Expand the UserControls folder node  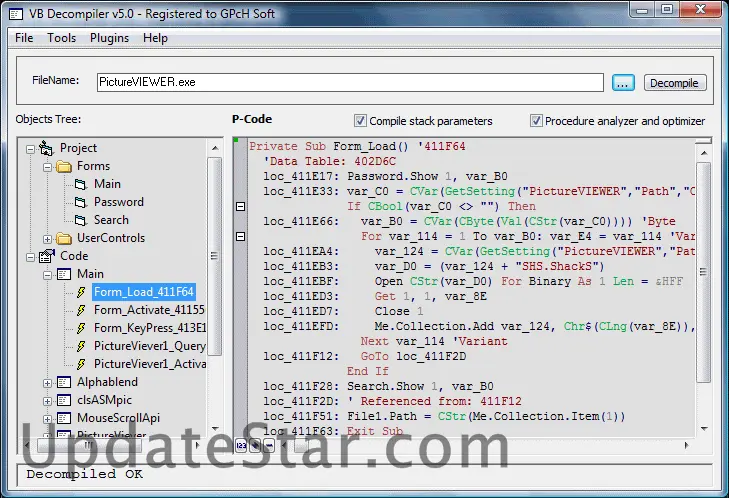click(47, 239)
